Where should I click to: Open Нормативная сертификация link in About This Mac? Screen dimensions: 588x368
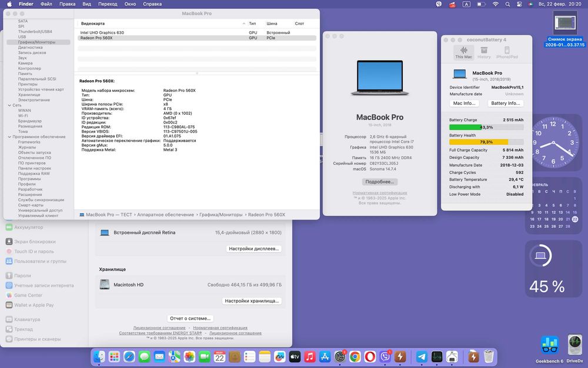tap(379, 193)
